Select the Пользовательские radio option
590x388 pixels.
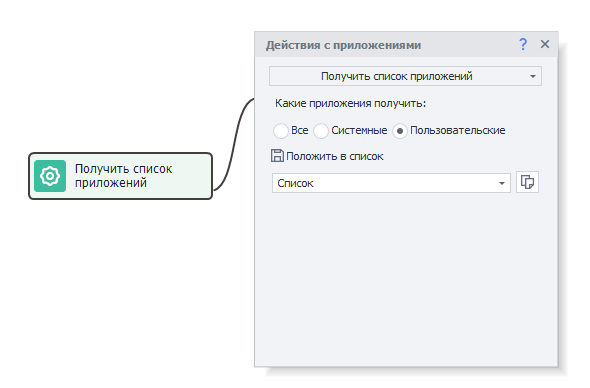coord(400,131)
